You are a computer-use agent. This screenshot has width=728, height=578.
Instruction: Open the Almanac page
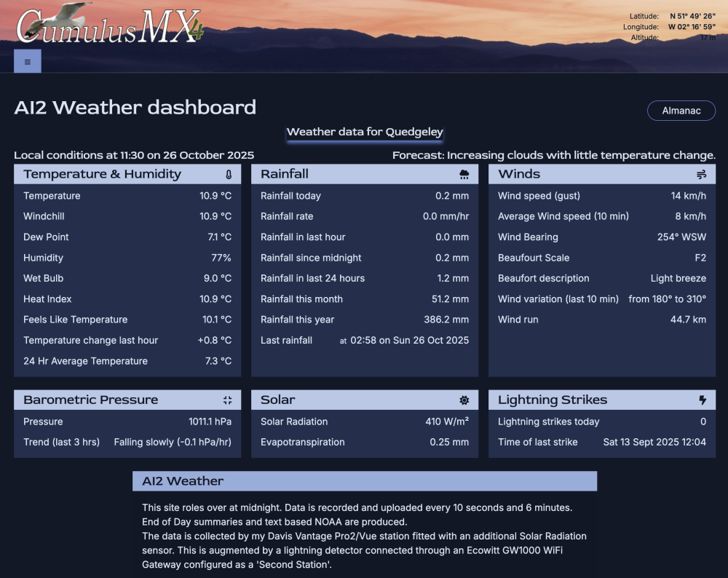point(681,111)
